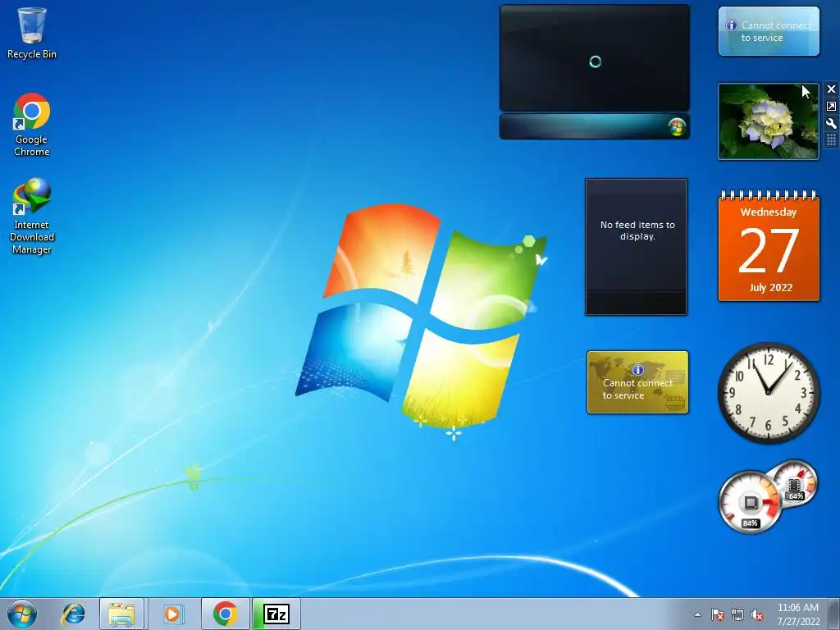Click Windows logo in Media Center gadget
Image resolution: width=840 pixels, height=630 pixels.
point(677,127)
